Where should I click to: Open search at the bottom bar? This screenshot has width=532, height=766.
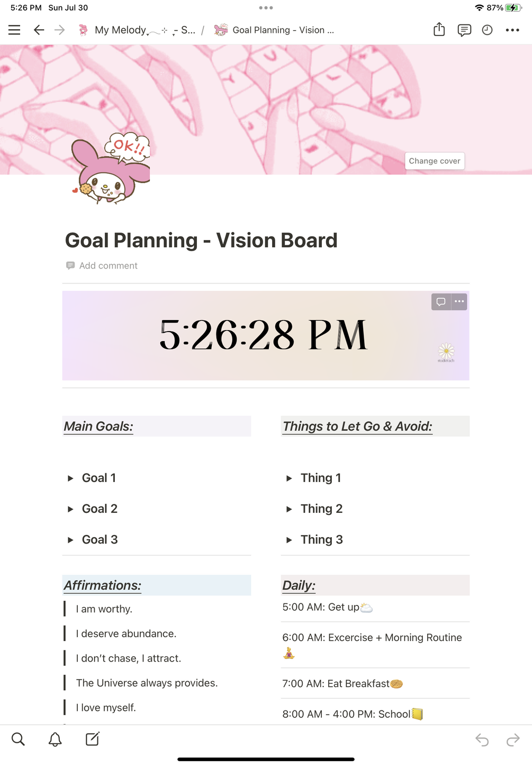tap(18, 739)
